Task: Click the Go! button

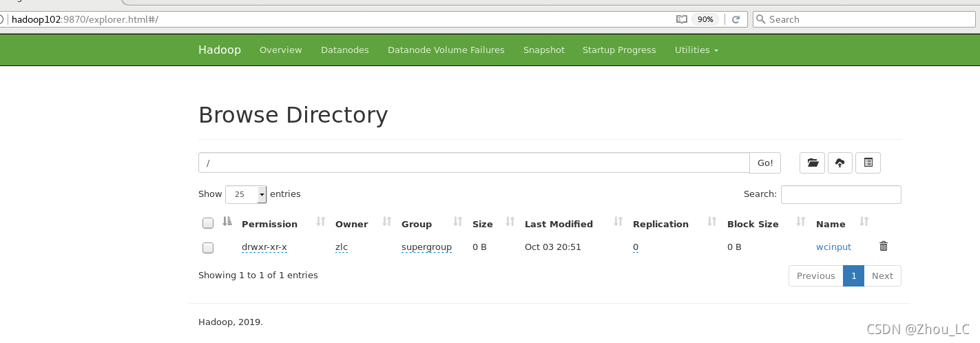Action: tap(765, 163)
